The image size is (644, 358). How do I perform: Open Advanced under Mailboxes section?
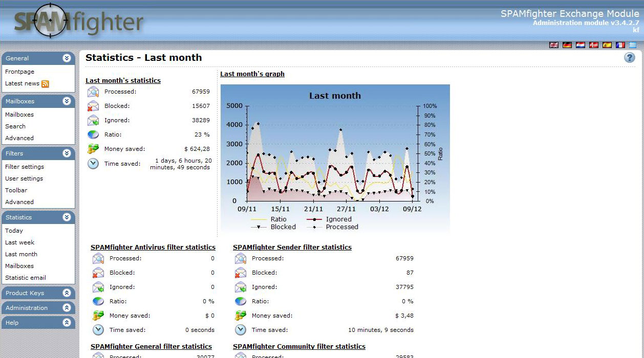pos(19,138)
